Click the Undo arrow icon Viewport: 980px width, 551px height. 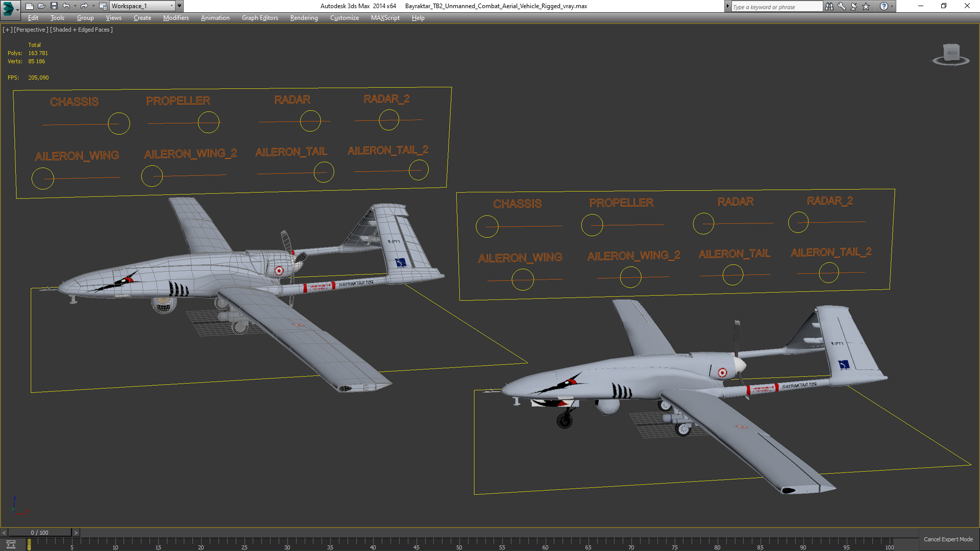click(66, 6)
